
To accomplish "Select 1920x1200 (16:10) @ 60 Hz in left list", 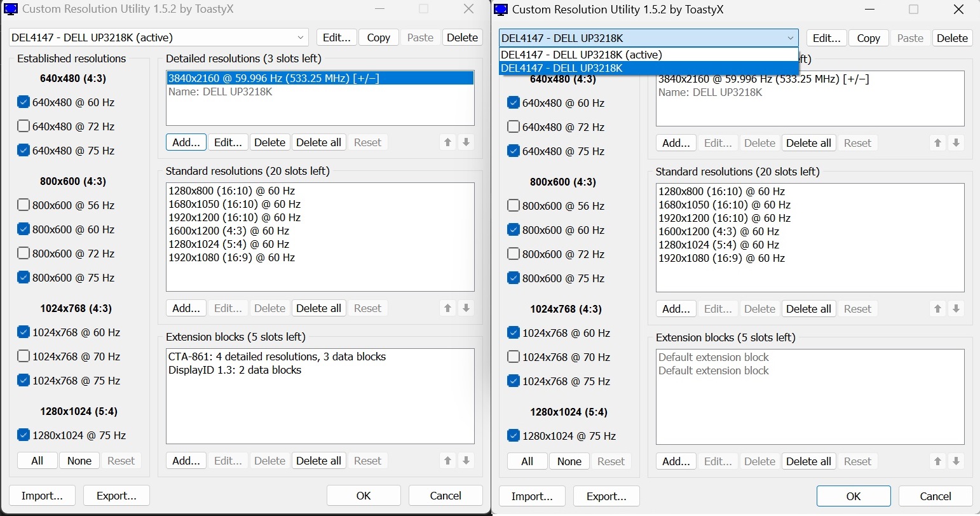I will [235, 217].
